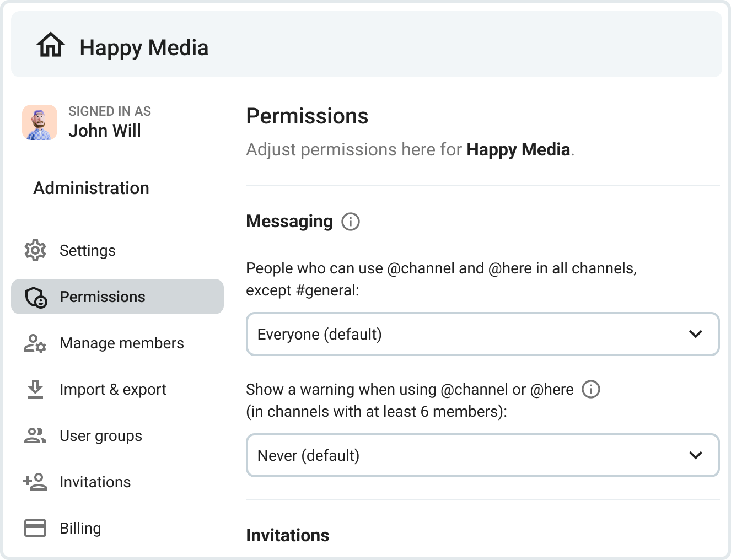
Task: Open the Everyone (default) dropdown
Action: 482,334
